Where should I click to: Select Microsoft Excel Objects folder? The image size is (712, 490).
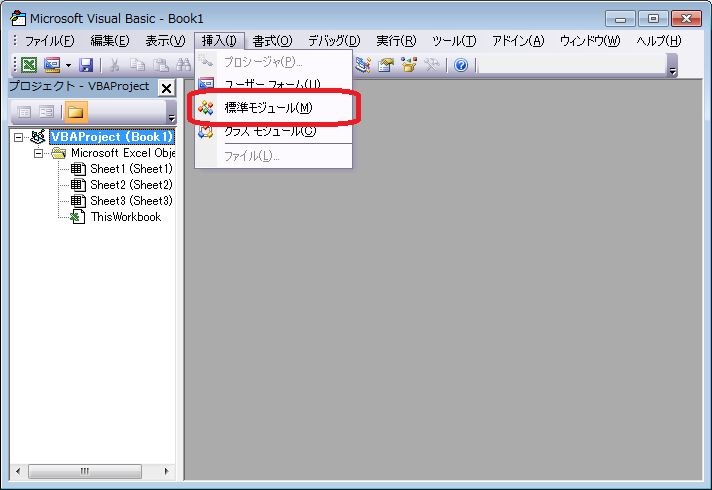point(123,153)
